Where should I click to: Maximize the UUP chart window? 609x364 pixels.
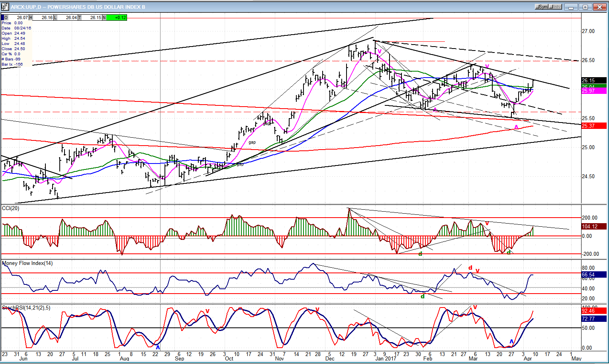pos(586,7)
